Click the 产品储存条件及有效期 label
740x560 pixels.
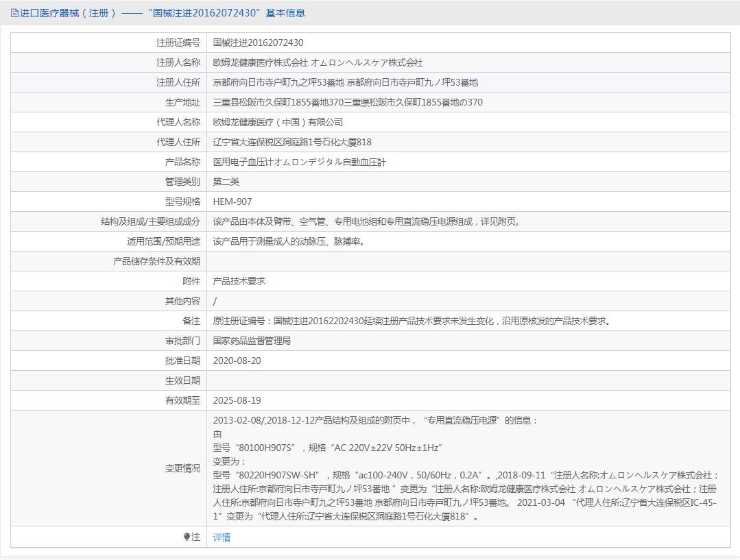pyautogui.click(x=156, y=261)
